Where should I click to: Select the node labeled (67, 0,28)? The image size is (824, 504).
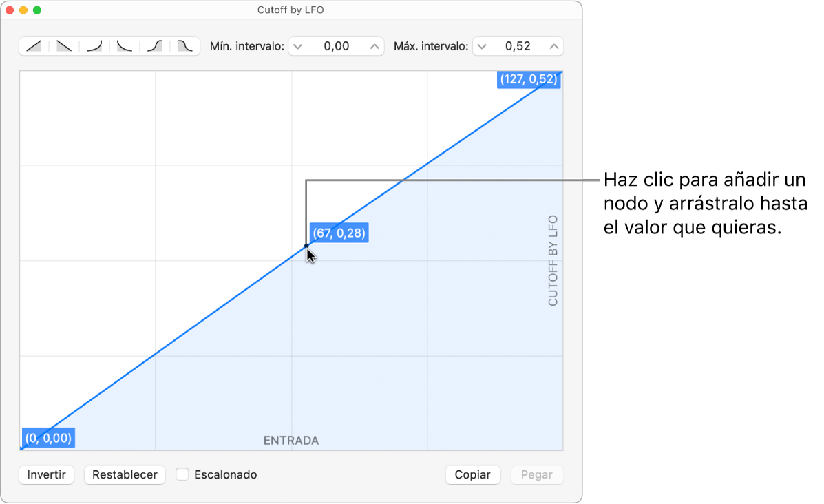pyautogui.click(x=306, y=245)
